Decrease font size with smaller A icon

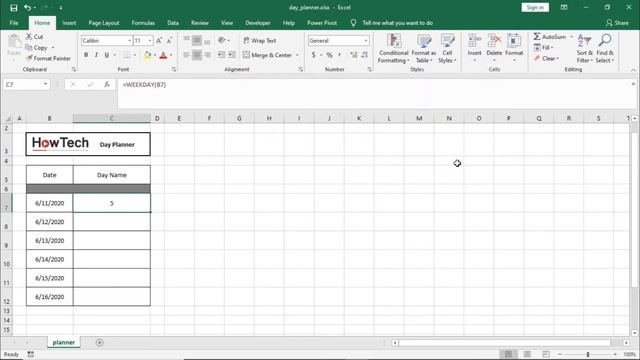(169, 40)
